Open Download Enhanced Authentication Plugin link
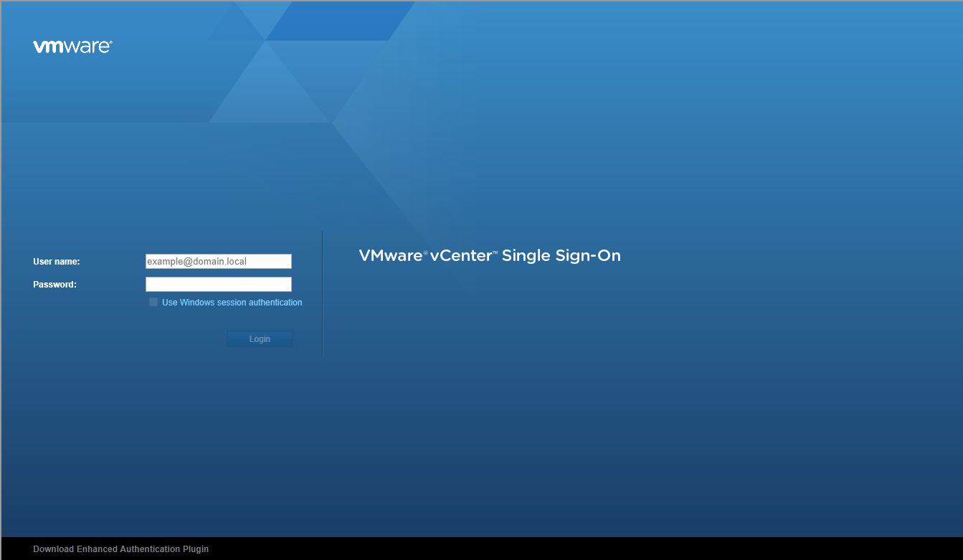Screen dimensions: 963x560 (x=120, y=549)
